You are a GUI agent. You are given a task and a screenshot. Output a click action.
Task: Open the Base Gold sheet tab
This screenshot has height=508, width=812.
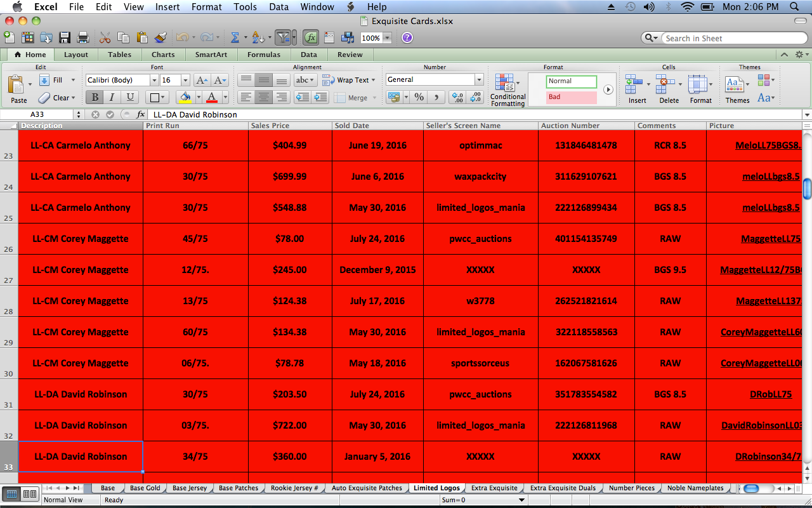145,488
